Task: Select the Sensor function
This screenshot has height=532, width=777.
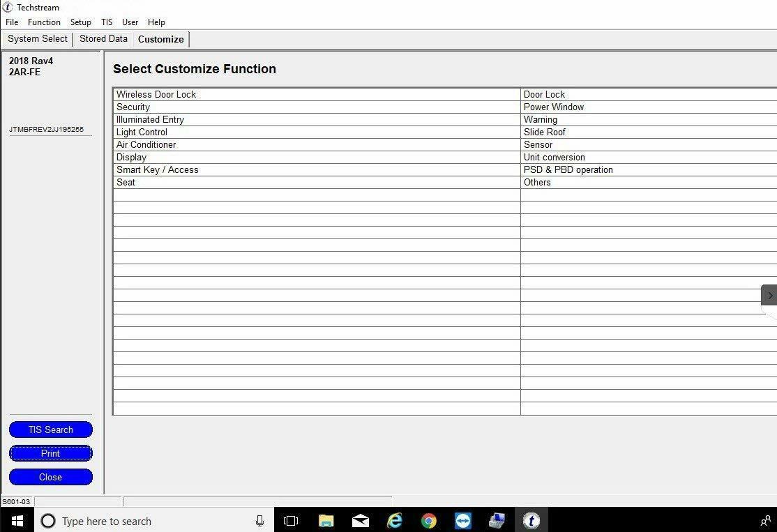Action: (x=649, y=144)
